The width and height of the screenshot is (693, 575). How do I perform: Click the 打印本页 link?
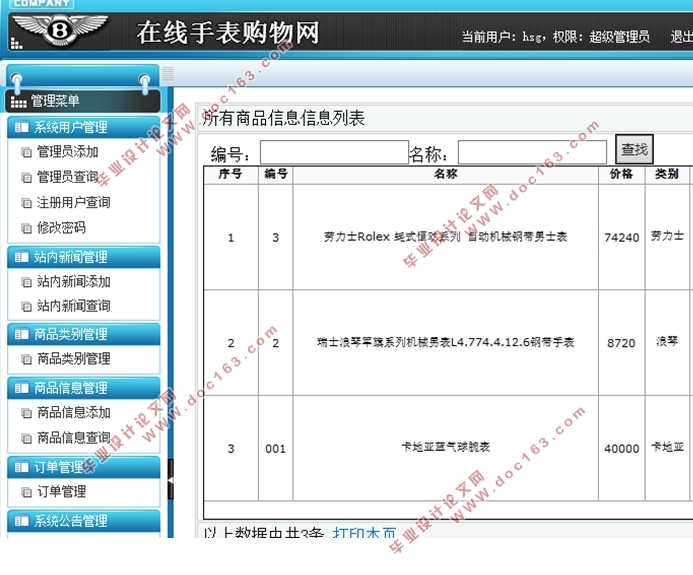point(364,532)
